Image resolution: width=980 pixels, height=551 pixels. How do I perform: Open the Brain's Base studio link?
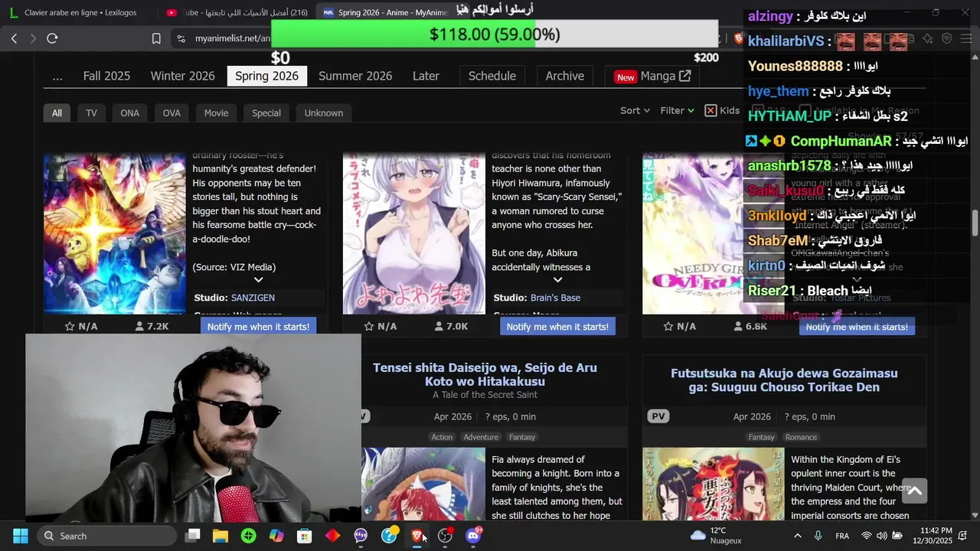pyautogui.click(x=555, y=298)
